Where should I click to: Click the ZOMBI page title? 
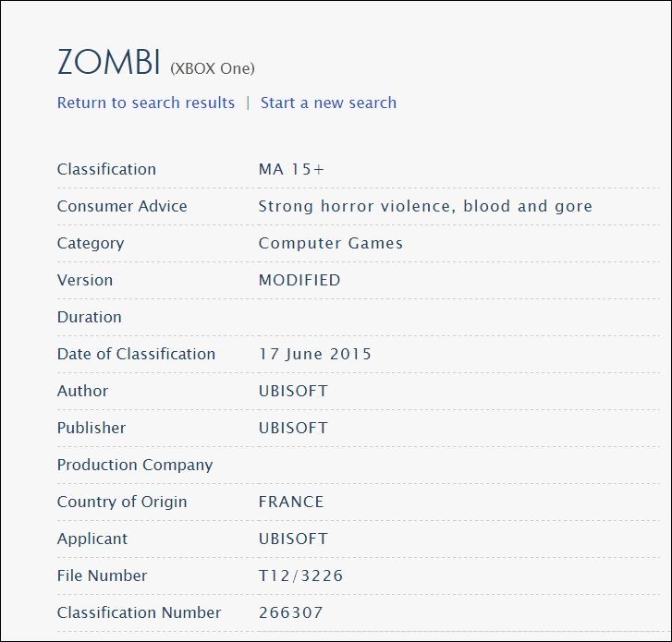click(109, 62)
